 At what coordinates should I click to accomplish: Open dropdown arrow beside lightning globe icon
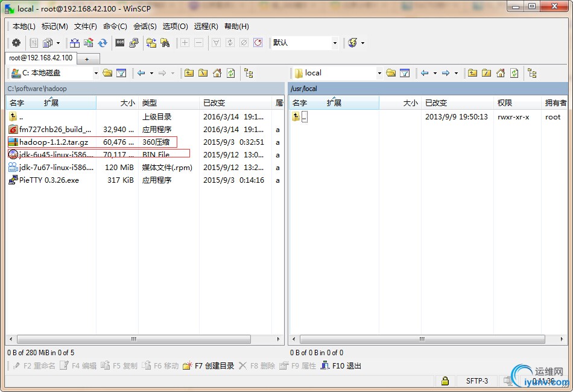tap(362, 43)
